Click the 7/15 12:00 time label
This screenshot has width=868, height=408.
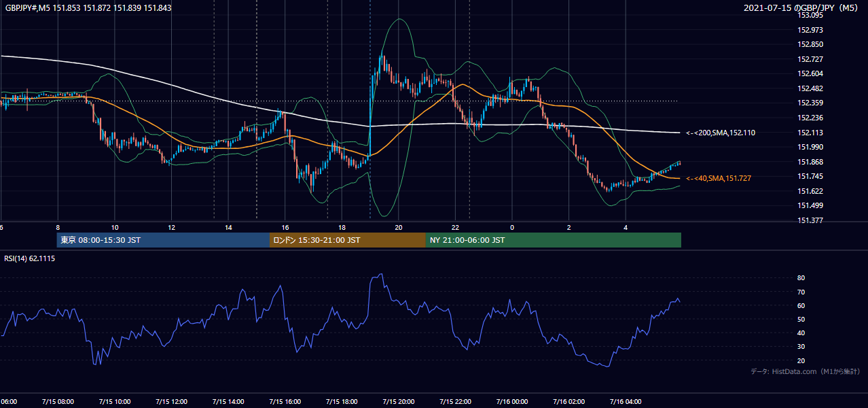(171, 401)
